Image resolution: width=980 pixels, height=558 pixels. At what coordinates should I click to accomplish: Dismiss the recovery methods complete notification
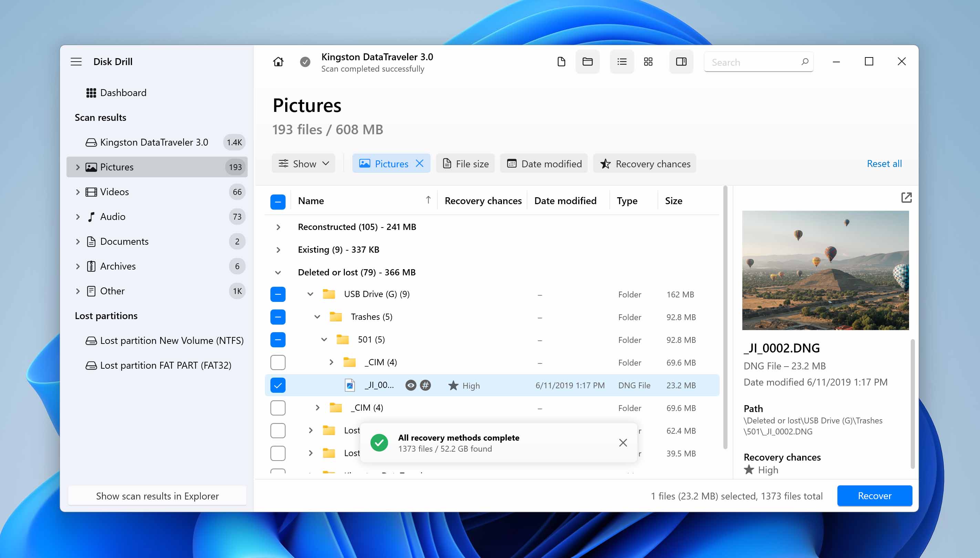pyautogui.click(x=623, y=443)
